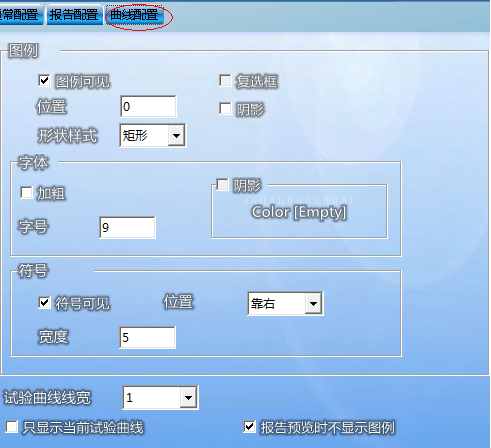Image resolution: width=491 pixels, height=448 pixels.
Task: Enable 只显示当前试验曲线 checkbox
Action: 12,427
